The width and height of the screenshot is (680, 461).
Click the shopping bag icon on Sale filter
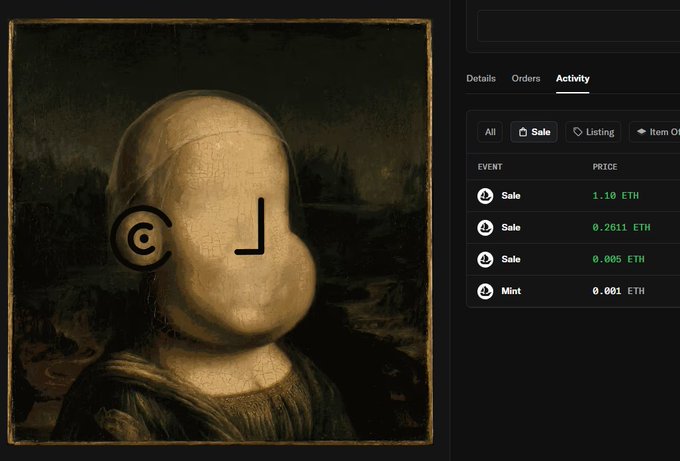coord(523,132)
